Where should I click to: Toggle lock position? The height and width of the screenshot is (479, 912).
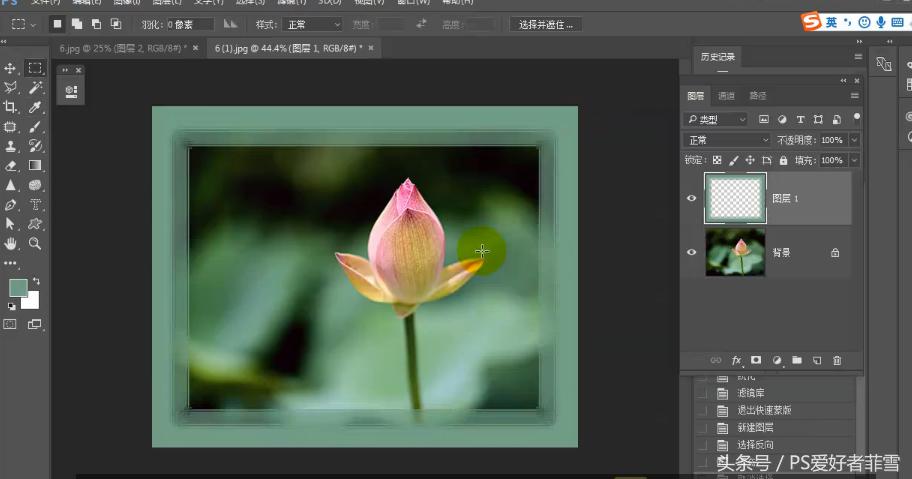coord(750,160)
